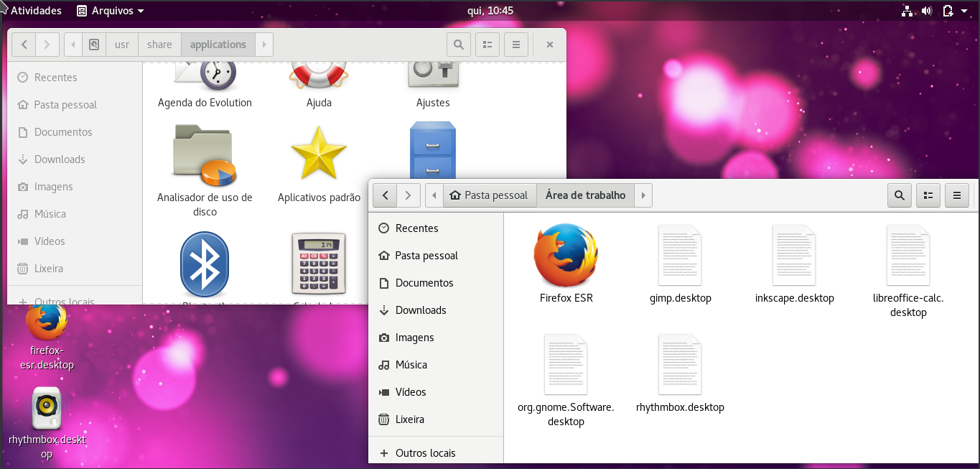Image resolution: width=980 pixels, height=469 pixels.
Task: Open the Arquivos menu in the top bar
Action: pos(110,10)
